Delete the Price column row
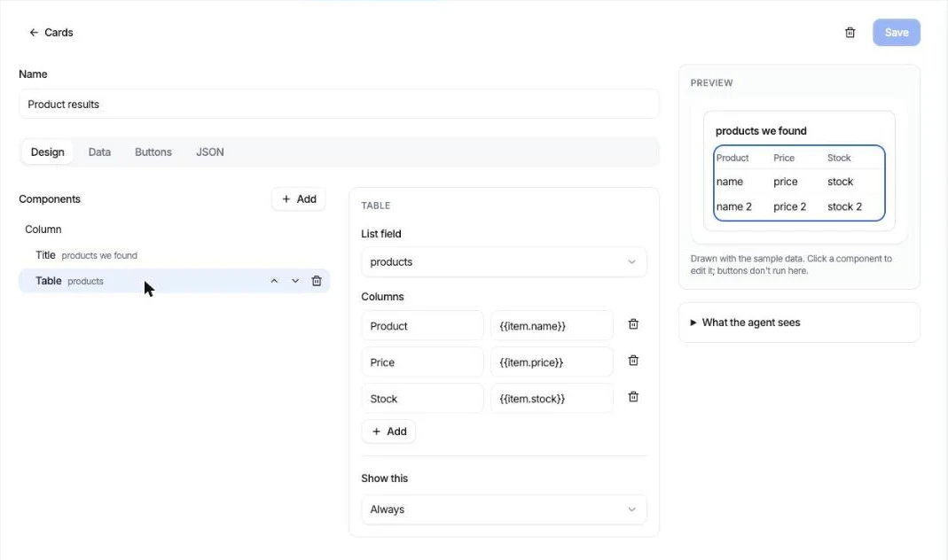Screen dimensions: 948x560 633,361
